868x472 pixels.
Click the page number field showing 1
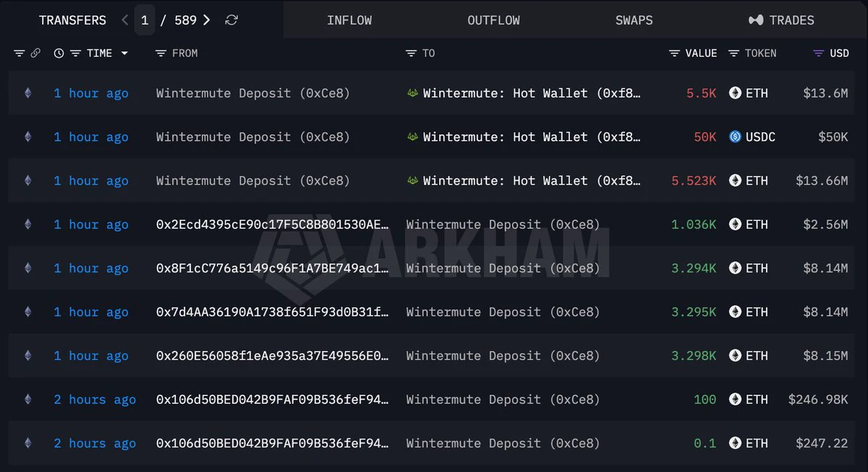tap(145, 20)
